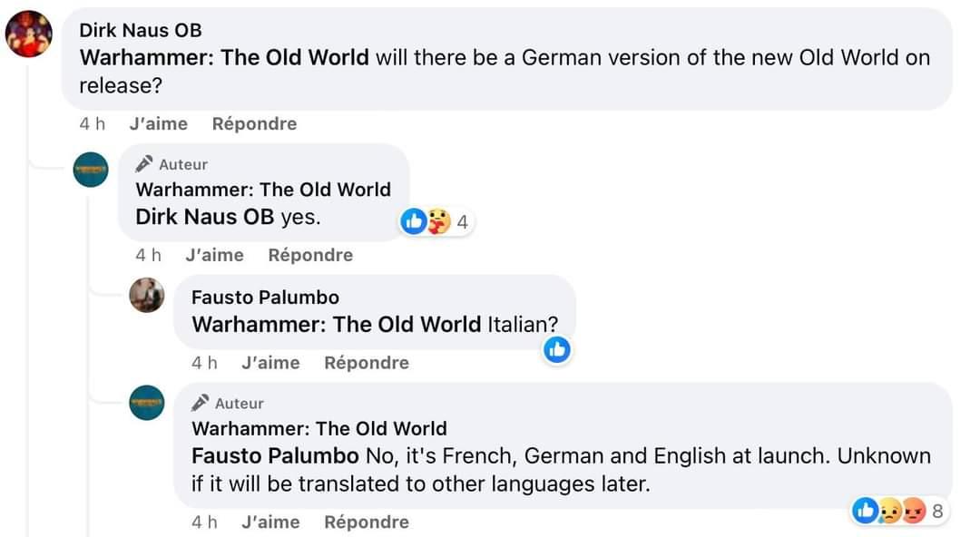The image size is (980, 537).
Task: Click J'aime under the 'yes' reply
Action: click(214, 255)
